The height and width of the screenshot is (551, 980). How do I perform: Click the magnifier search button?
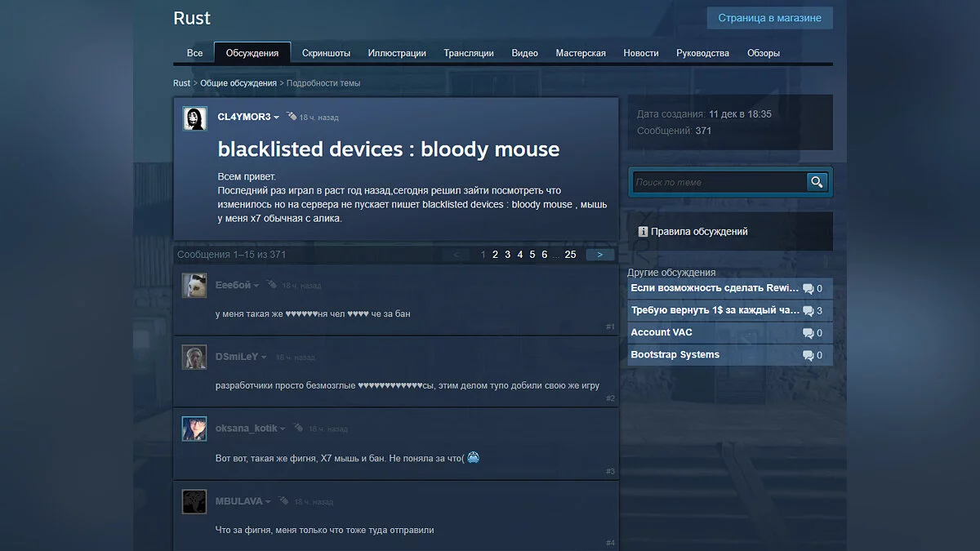817,182
